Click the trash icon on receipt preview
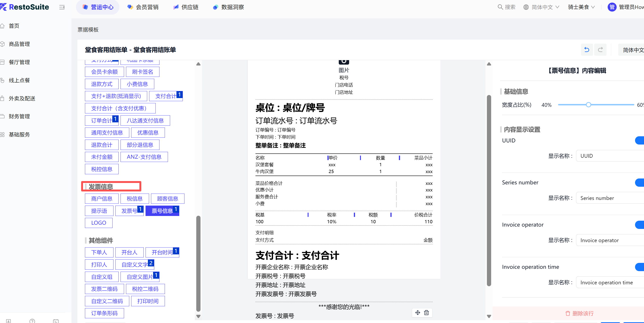The image size is (644, 323). click(427, 312)
